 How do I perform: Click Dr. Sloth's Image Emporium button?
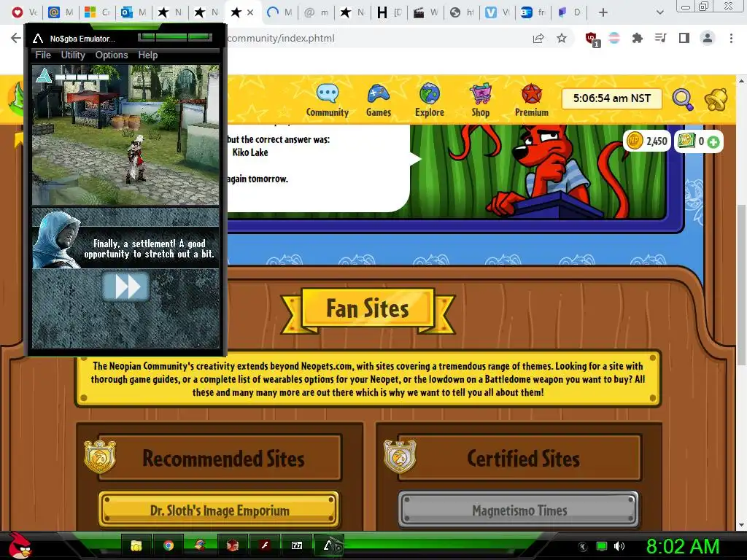219,510
